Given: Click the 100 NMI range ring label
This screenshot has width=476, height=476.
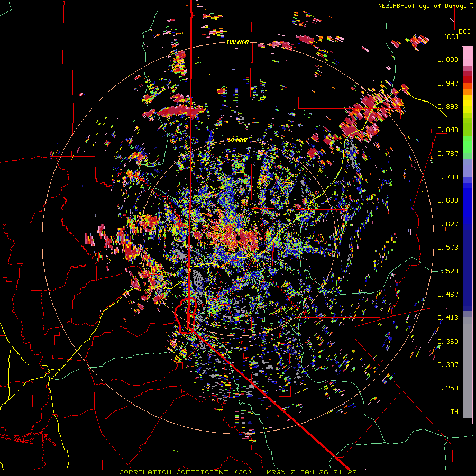Looking at the screenshot, I should [x=237, y=42].
